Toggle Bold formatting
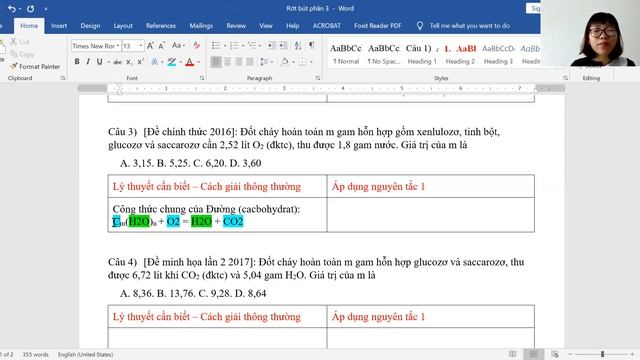The width and height of the screenshot is (640, 360). click(77, 62)
